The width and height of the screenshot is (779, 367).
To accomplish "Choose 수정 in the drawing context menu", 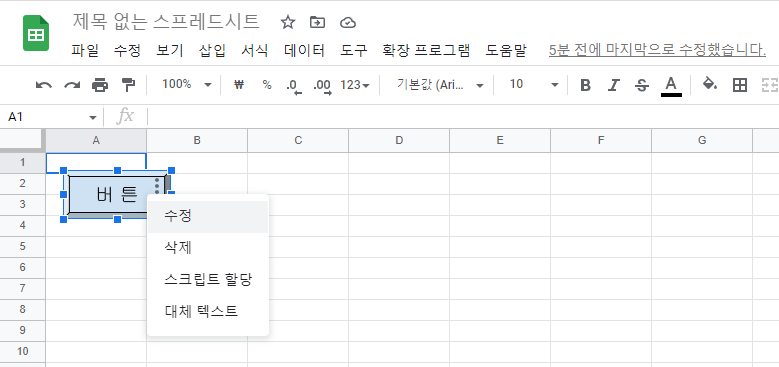I will coord(208,217).
